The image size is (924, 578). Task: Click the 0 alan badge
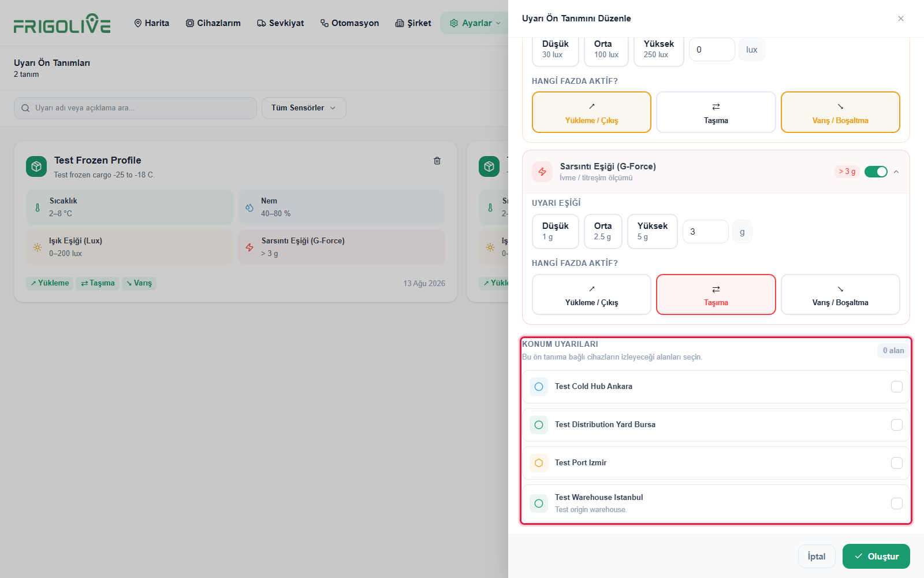click(893, 351)
